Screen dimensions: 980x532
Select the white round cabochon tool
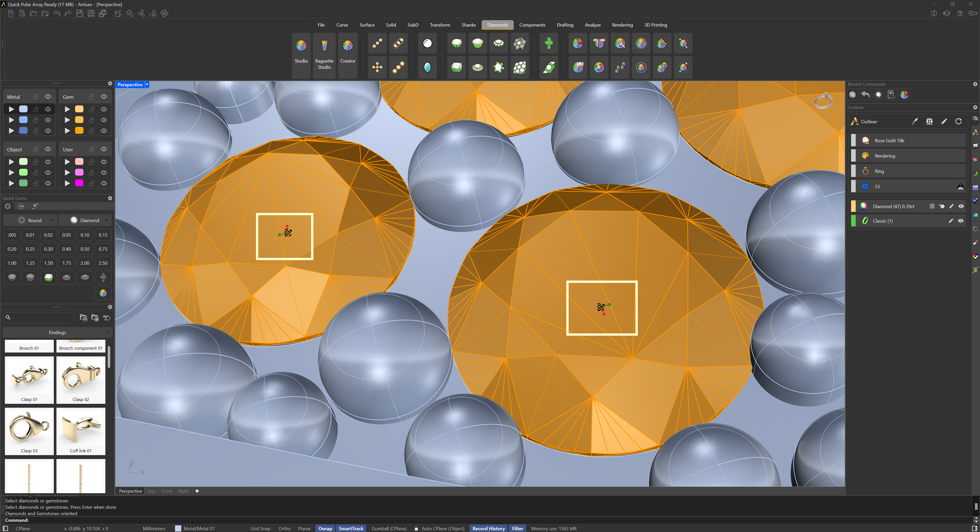428,43
